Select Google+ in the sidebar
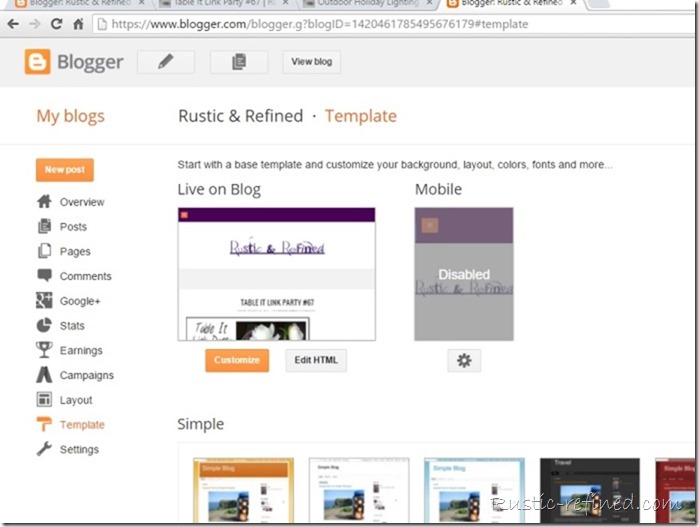 (x=80, y=301)
